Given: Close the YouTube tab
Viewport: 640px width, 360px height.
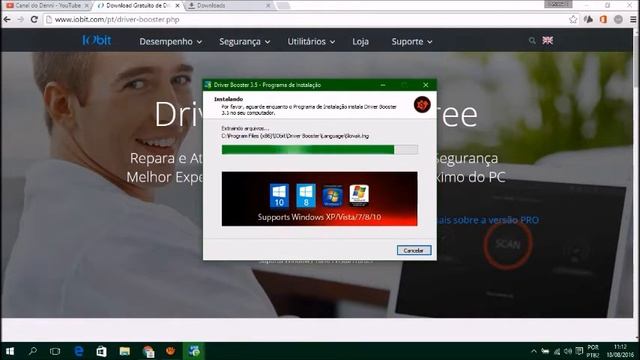Looking at the screenshot, I should tap(86, 6).
